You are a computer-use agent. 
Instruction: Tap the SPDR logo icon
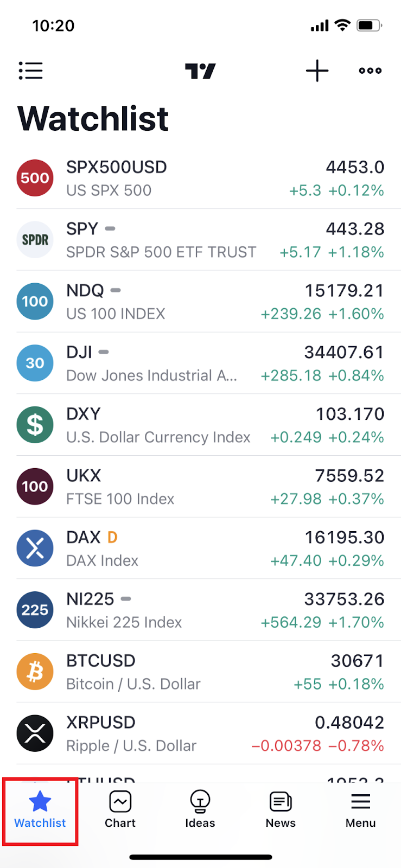35,239
